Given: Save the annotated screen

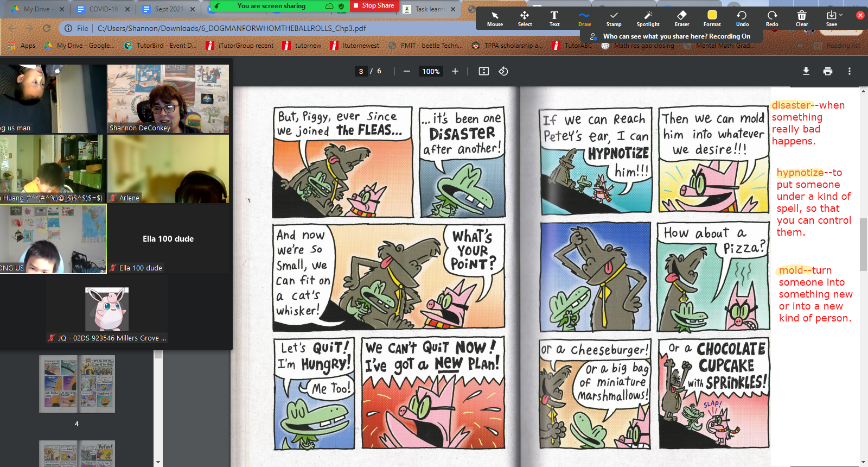Looking at the screenshot, I should (832, 18).
